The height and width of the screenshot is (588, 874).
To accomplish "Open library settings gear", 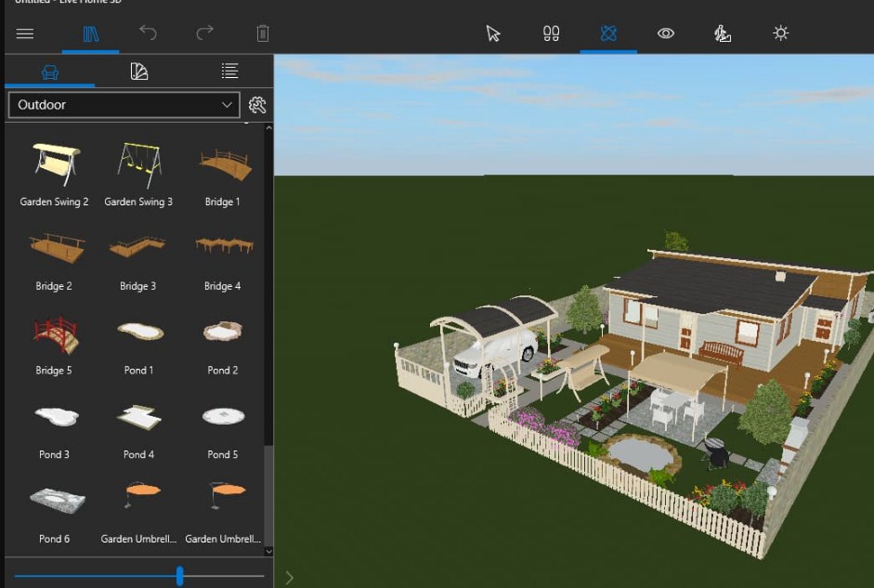I will pos(257,105).
